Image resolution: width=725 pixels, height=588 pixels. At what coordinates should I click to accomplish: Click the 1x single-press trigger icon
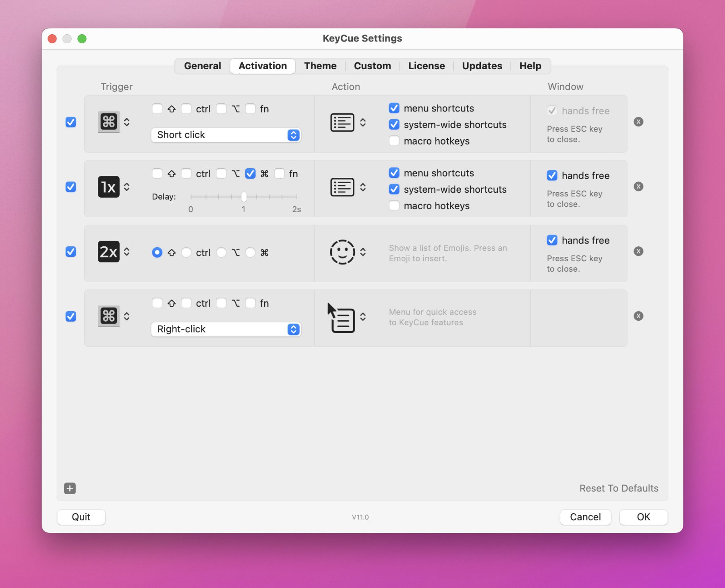coord(108,187)
